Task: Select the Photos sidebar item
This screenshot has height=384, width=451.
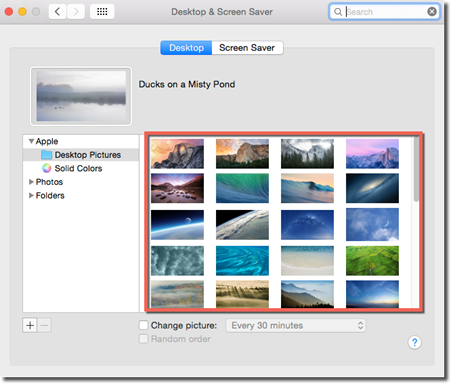Action: (x=49, y=182)
